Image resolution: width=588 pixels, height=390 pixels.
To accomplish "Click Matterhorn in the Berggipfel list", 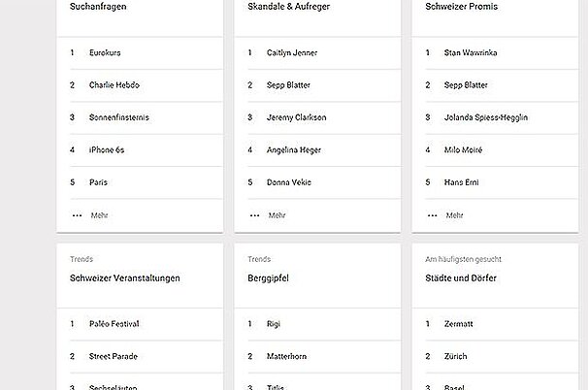I will [x=286, y=356].
